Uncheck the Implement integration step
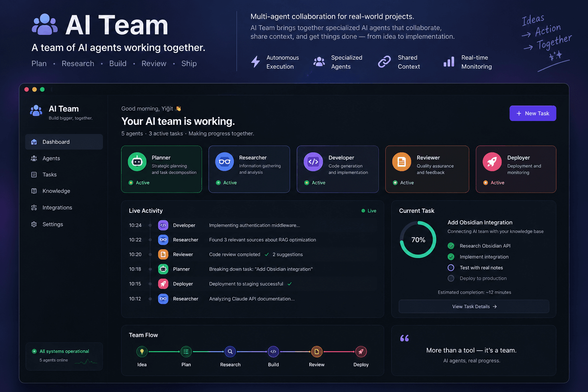 click(451, 257)
